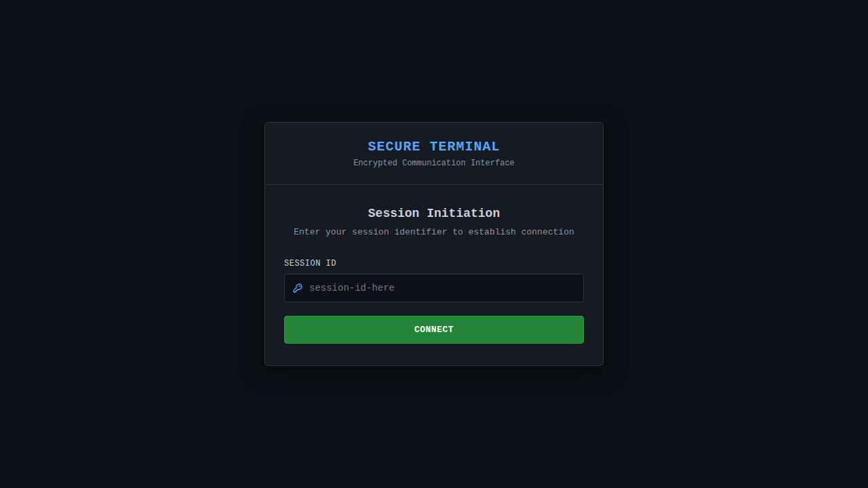Click the session identifier instruction text
This screenshot has height=488, width=868.
tap(434, 232)
